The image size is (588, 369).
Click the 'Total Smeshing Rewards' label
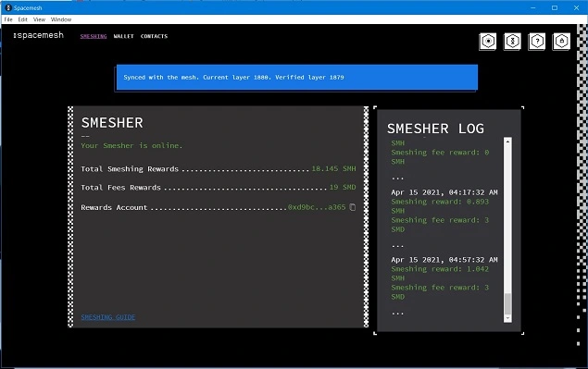(130, 169)
